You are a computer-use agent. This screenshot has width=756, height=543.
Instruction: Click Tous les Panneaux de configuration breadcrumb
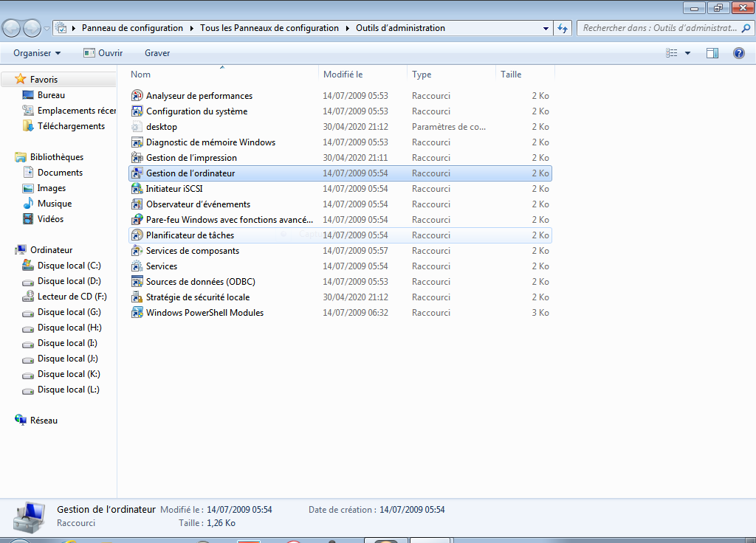click(x=269, y=28)
